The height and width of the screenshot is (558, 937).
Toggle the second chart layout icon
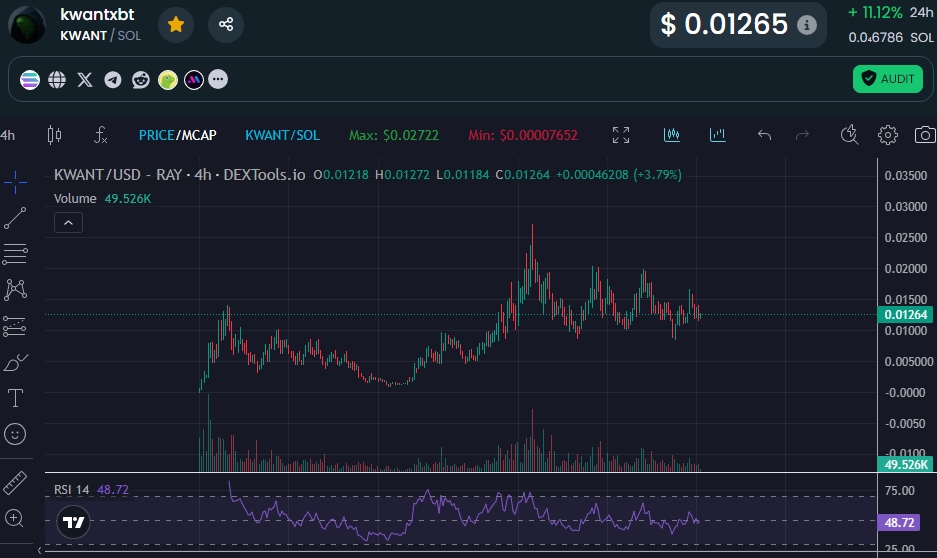(717, 135)
